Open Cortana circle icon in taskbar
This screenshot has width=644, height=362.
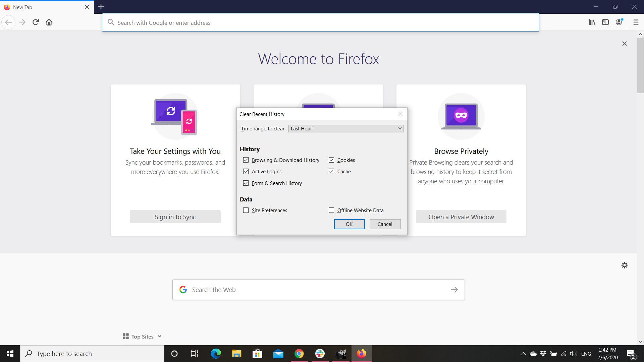point(174,354)
